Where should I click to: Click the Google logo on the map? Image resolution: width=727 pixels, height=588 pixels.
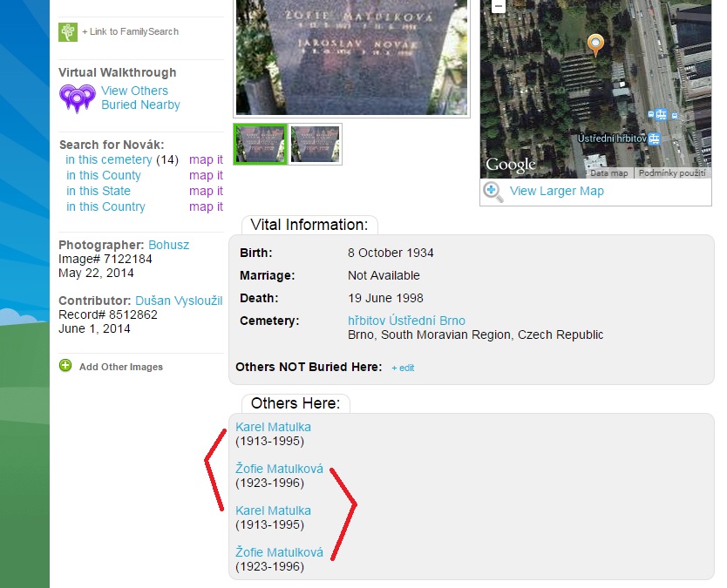511,165
